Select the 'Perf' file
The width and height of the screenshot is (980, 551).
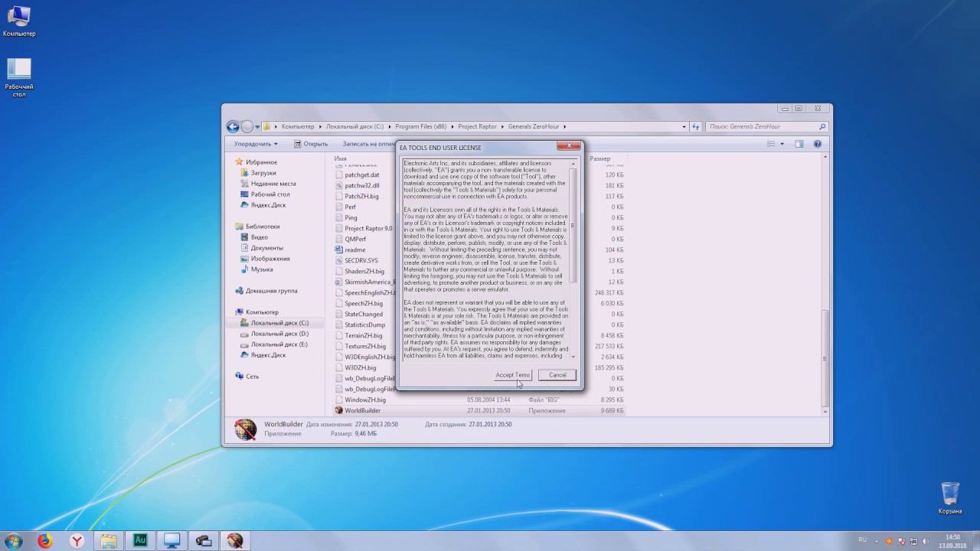pyautogui.click(x=350, y=207)
